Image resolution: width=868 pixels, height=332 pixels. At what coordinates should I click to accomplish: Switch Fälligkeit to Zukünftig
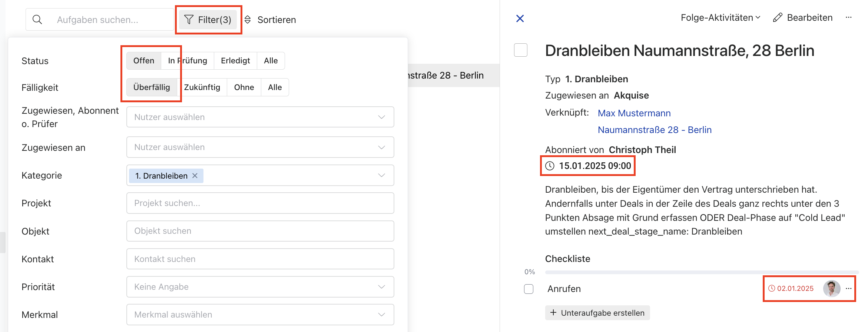click(202, 87)
